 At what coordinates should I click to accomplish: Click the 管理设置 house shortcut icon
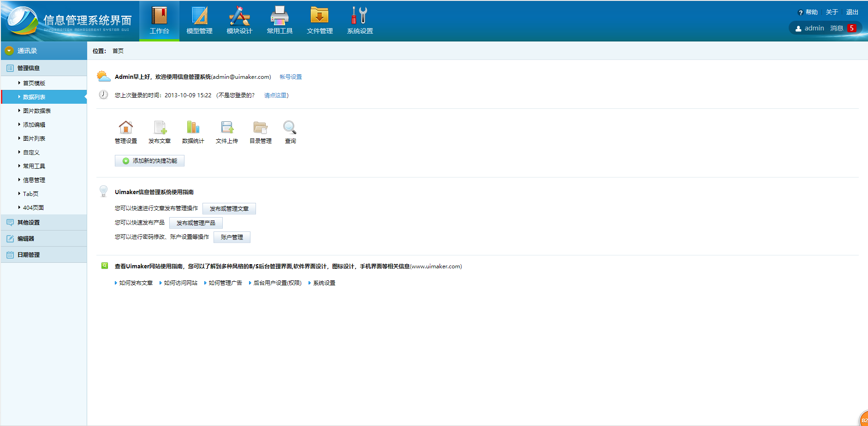point(125,127)
